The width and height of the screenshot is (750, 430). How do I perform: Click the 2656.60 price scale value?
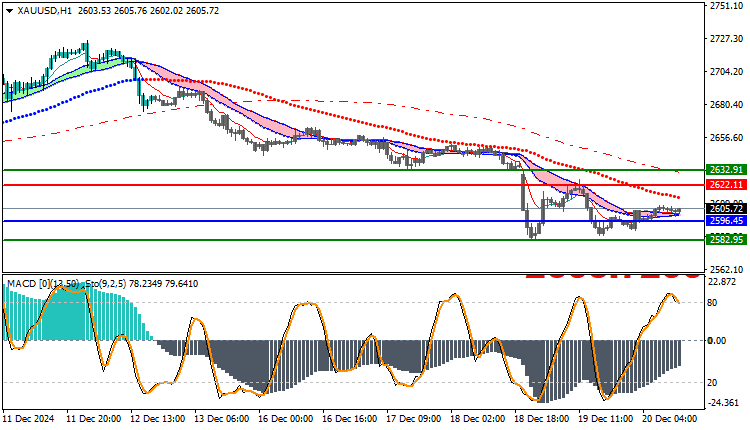727,138
